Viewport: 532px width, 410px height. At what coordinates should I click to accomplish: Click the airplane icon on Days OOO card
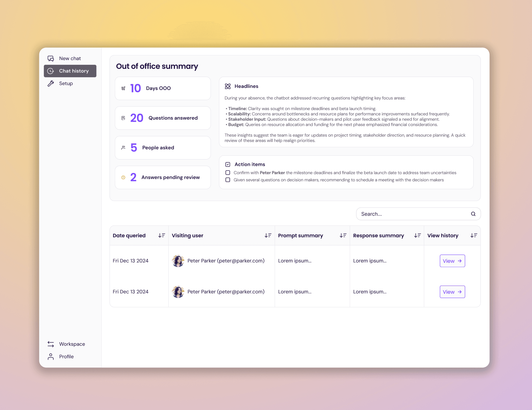click(123, 88)
